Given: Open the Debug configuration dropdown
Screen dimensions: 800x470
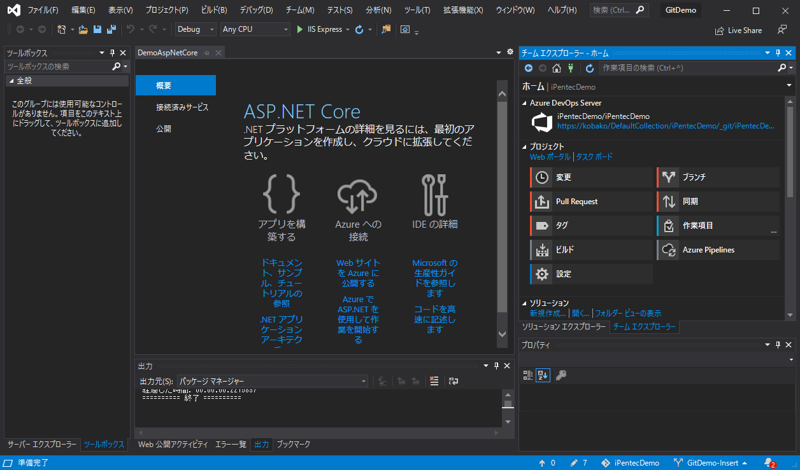Looking at the screenshot, I should pos(195,30).
